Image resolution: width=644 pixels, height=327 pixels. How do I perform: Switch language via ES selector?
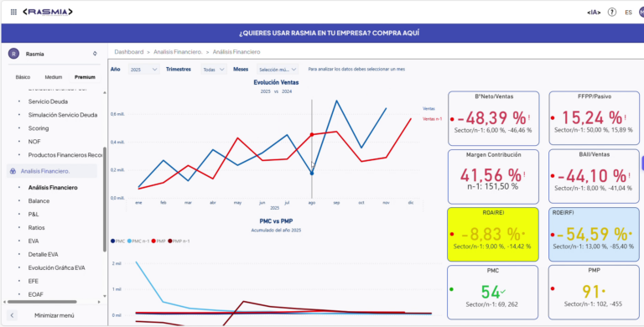628,13
